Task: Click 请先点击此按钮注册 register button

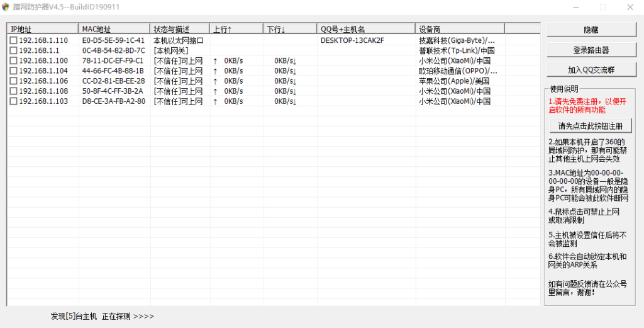Action: (591, 126)
